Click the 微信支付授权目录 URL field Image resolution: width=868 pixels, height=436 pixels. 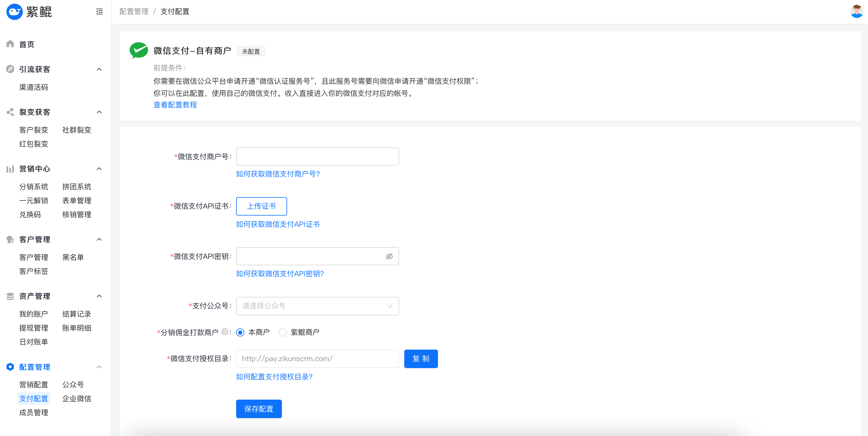(317, 359)
